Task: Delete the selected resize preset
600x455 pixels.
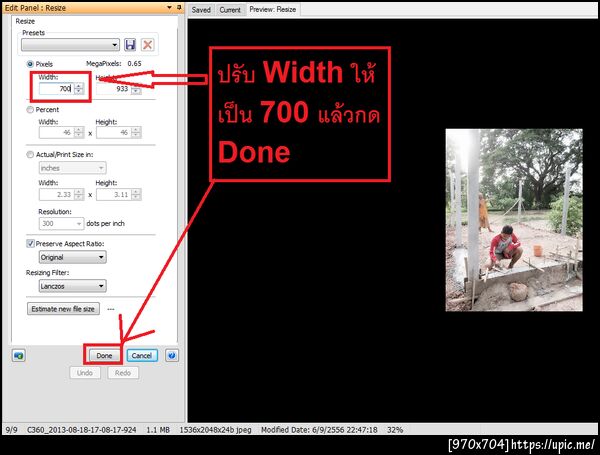Action: point(147,45)
